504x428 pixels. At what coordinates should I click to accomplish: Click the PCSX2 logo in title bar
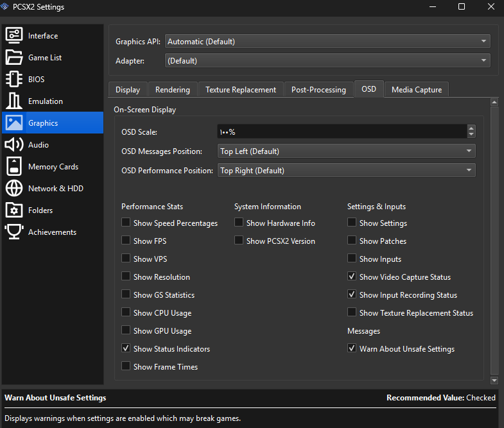[4, 6]
